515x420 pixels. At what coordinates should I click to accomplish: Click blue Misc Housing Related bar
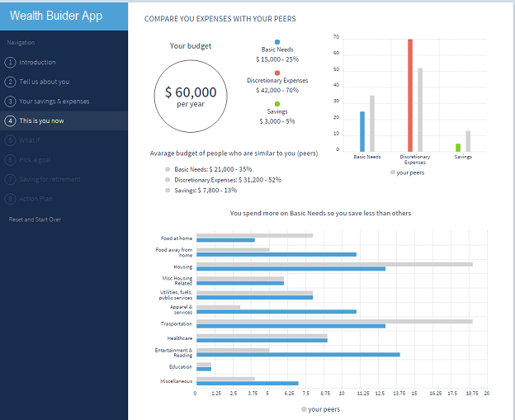240,283
